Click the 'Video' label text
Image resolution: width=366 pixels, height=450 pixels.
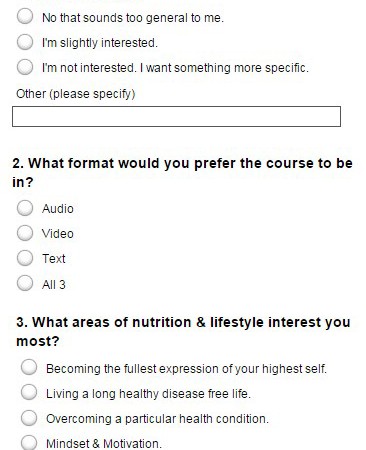[x=58, y=234]
